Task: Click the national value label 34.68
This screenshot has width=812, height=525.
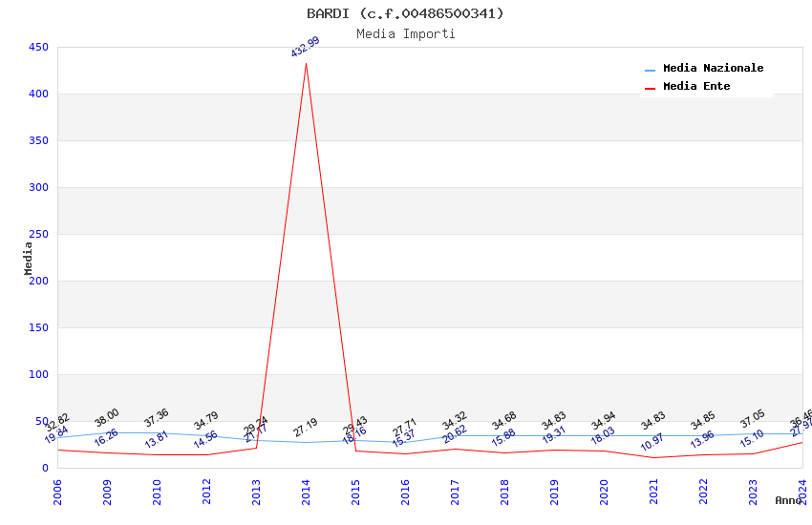Action: coord(504,421)
